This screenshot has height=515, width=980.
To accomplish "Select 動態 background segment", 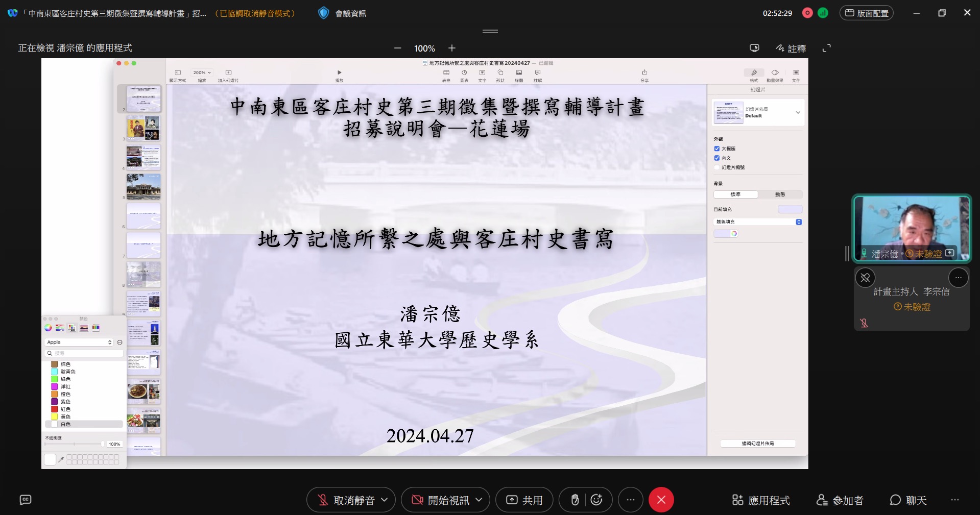I will 780,194.
